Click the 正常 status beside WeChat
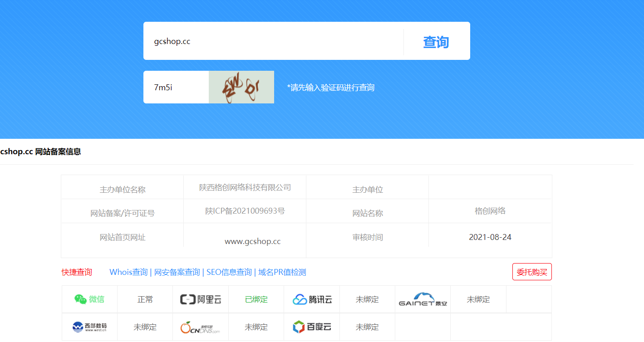This screenshot has height=342, width=644. pyautogui.click(x=145, y=299)
